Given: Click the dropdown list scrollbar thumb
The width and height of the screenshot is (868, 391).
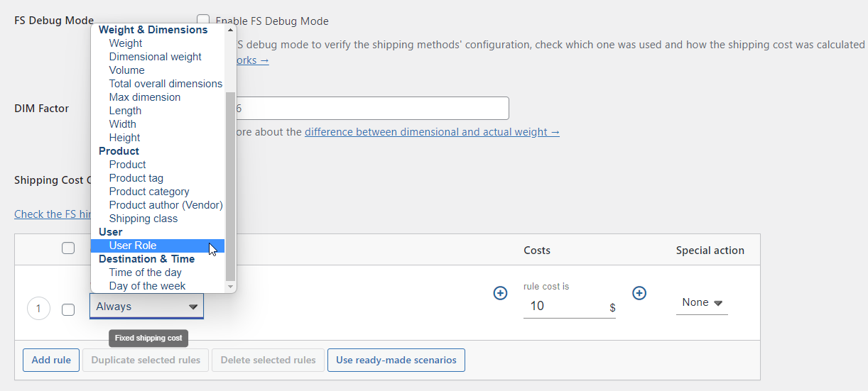Looking at the screenshot, I should (x=230, y=186).
